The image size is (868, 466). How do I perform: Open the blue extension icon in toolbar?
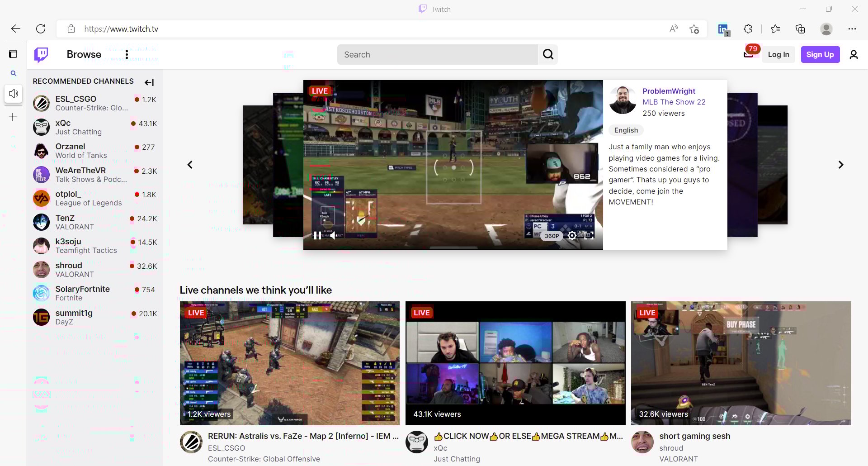[x=723, y=29]
